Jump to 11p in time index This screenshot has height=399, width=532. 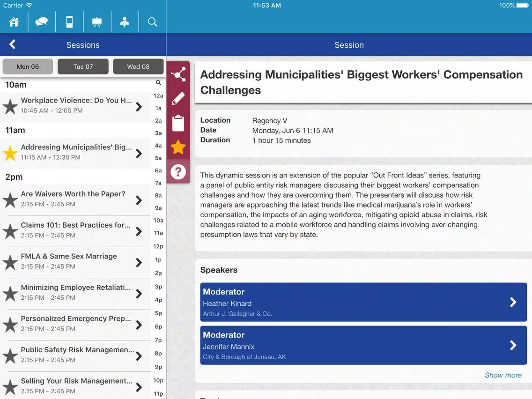(158, 393)
